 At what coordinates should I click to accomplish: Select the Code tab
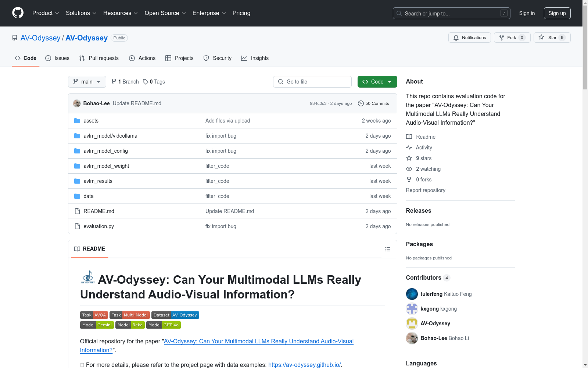pos(26,58)
